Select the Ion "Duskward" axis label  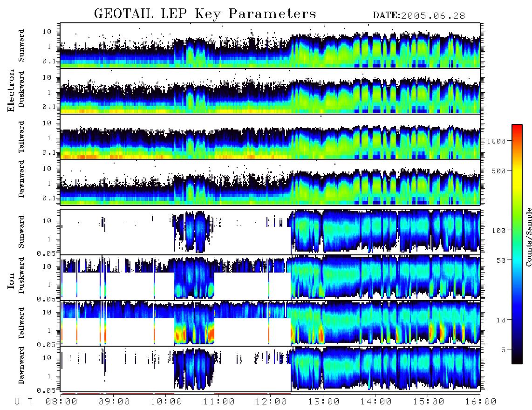[x=21, y=276]
